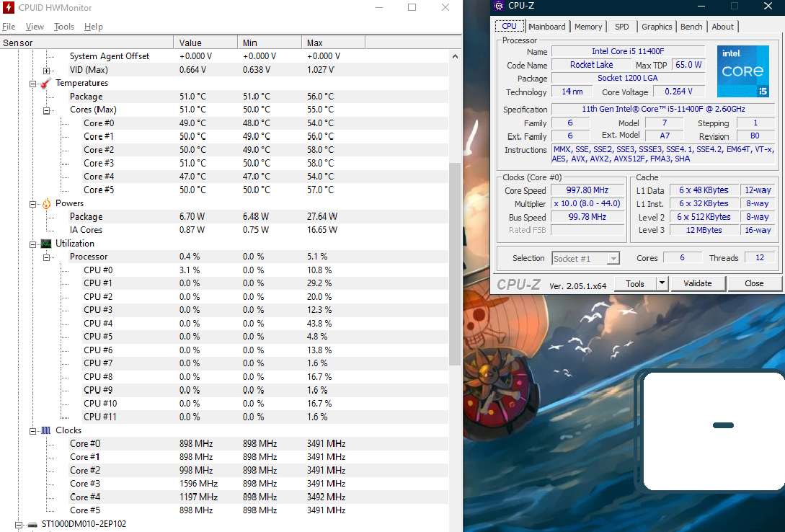The height and width of the screenshot is (532, 785).
Task: Click the HWMonitor lightning bolt app icon
Action: click(8, 7)
